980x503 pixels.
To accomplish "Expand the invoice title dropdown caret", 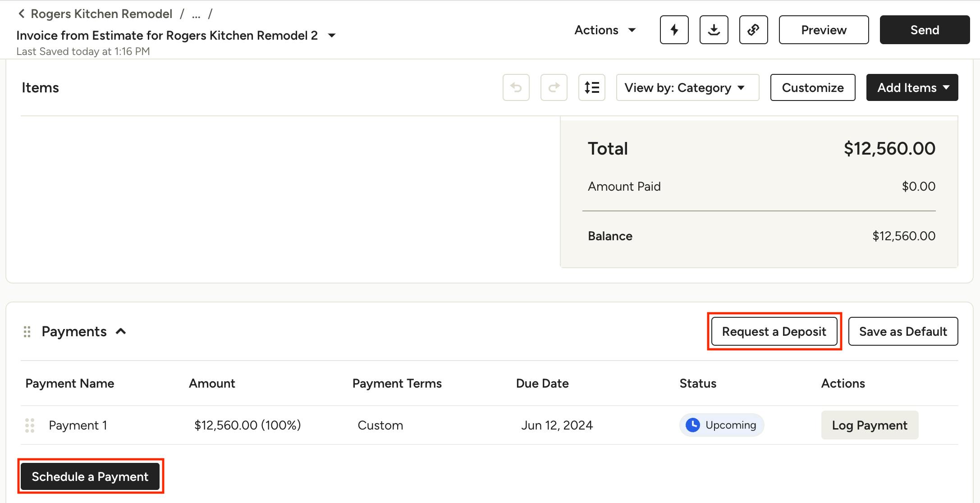I will [331, 35].
